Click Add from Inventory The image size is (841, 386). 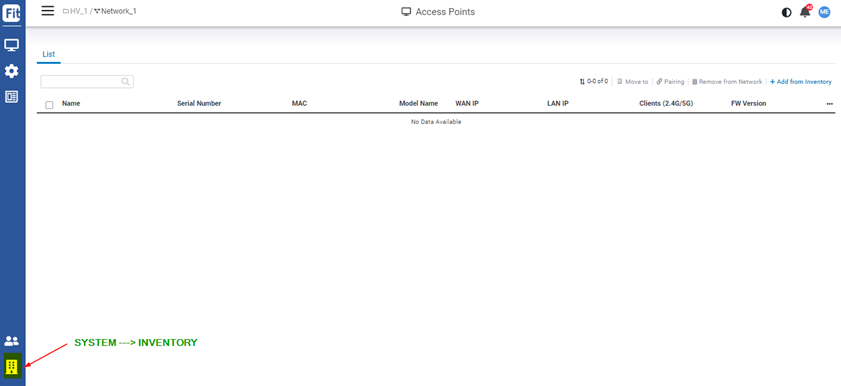tap(801, 82)
